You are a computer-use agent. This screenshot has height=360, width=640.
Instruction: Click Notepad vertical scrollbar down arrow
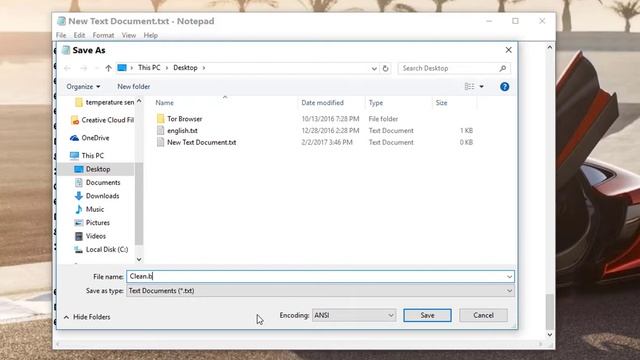coord(549,335)
